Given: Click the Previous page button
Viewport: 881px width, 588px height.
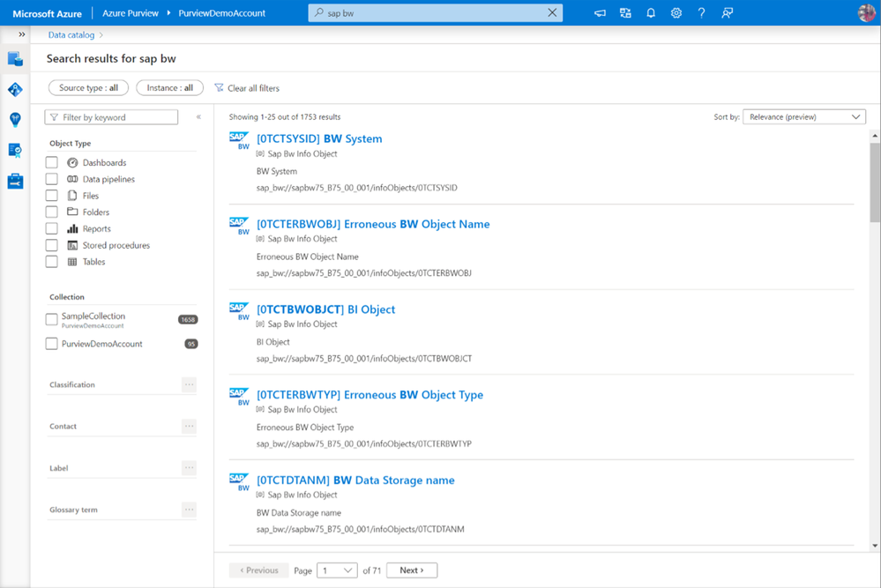Looking at the screenshot, I should (259, 570).
